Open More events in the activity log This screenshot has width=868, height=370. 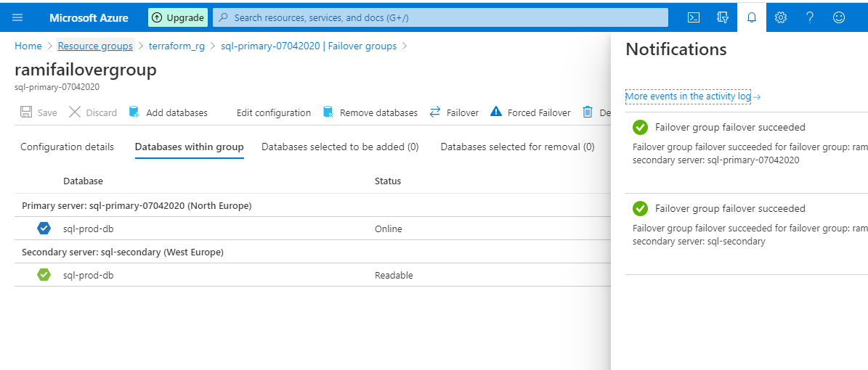688,96
